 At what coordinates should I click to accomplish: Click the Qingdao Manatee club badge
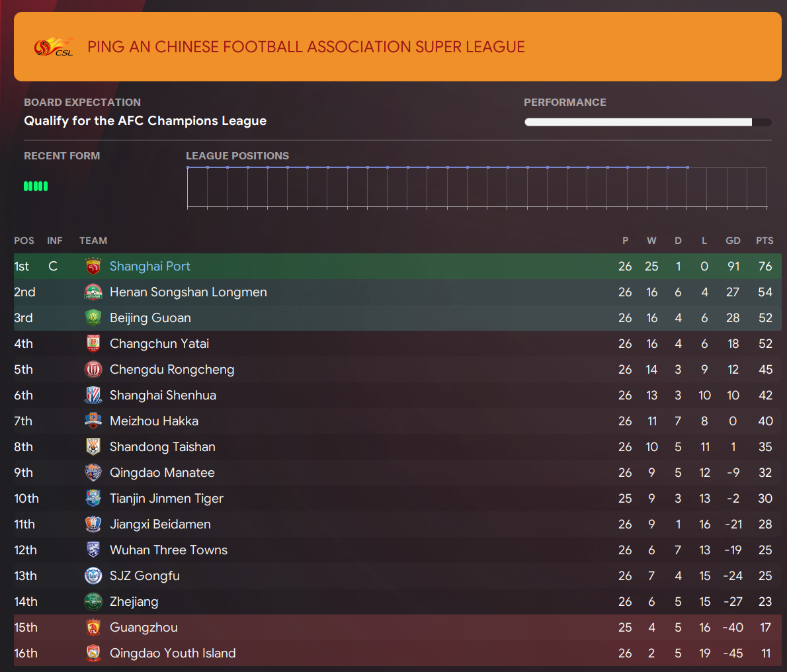click(x=93, y=473)
